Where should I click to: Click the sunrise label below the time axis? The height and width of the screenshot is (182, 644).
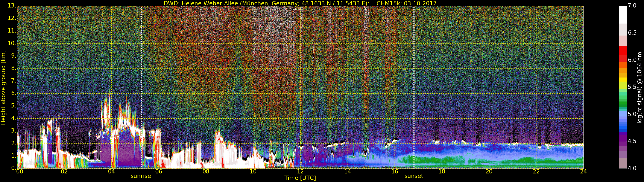tap(141, 176)
